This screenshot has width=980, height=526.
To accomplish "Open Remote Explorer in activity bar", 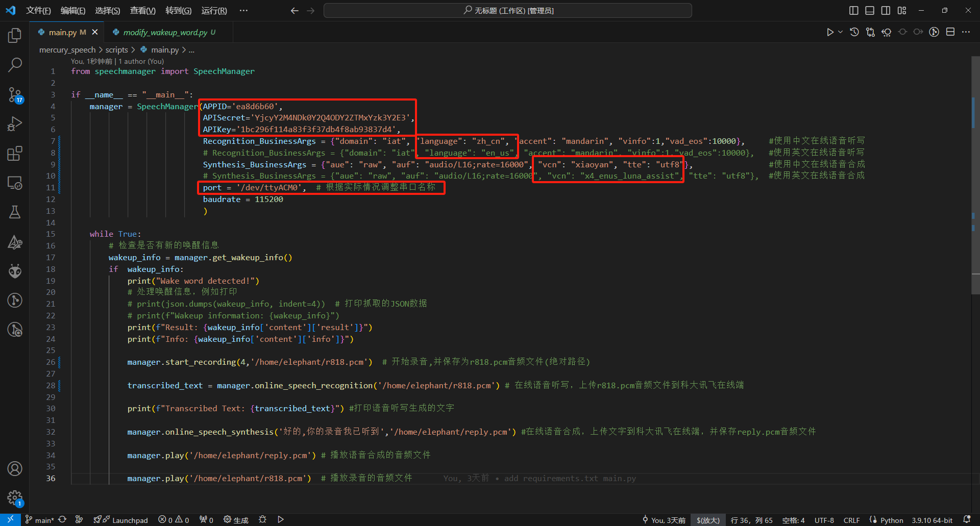I will point(15,183).
